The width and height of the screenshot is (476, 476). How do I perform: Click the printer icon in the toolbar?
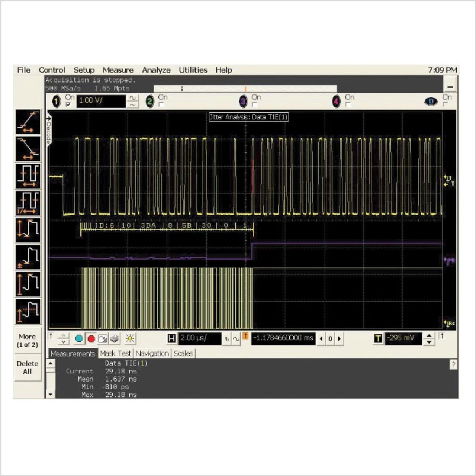click(x=115, y=338)
